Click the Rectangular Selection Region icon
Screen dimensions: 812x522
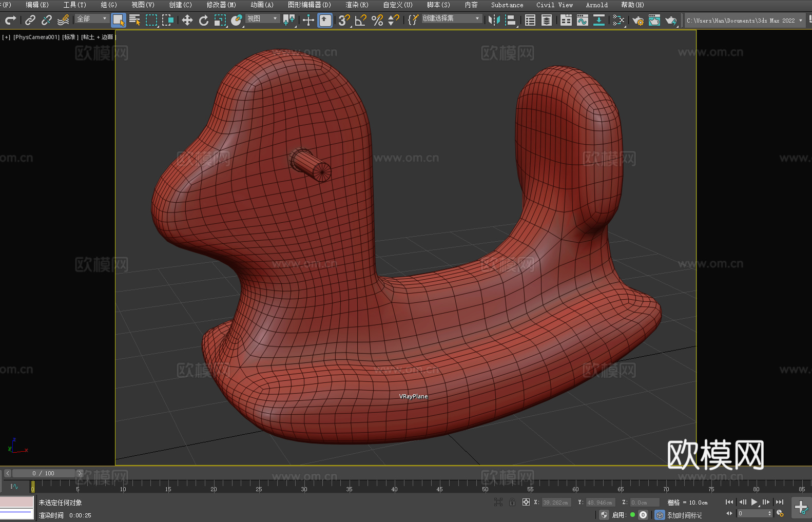tap(151, 20)
